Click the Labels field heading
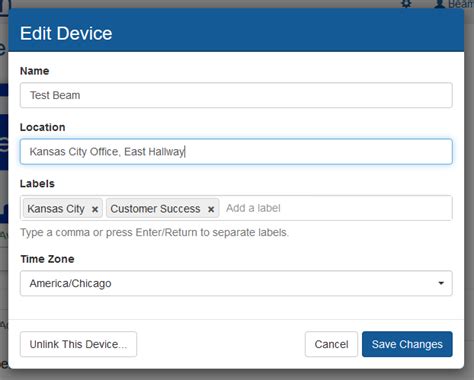The width and height of the screenshot is (474, 380). (x=37, y=184)
